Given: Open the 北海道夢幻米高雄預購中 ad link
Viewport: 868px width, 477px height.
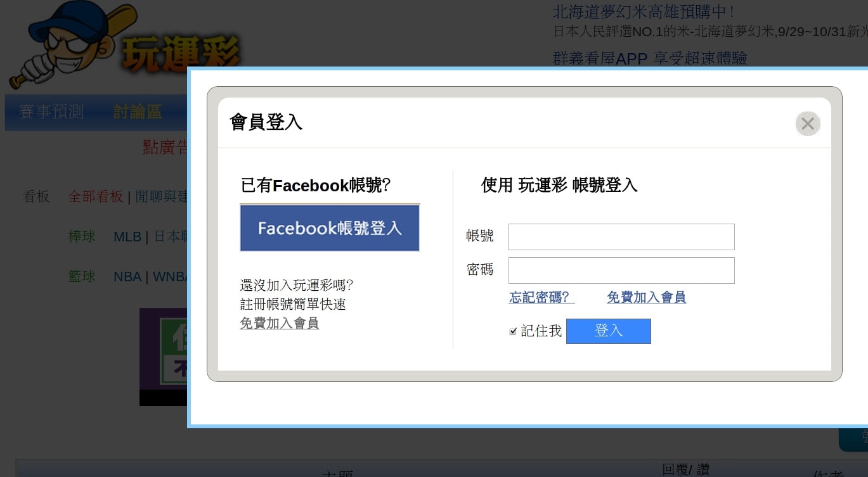Looking at the screenshot, I should (644, 12).
